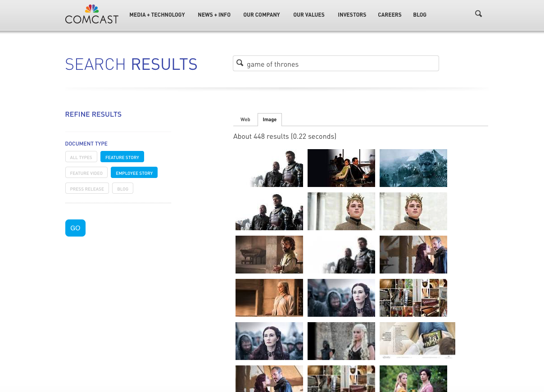Open the Tyrion at the table thumbnail
The width and height of the screenshot is (544, 392).
[269, 255]
